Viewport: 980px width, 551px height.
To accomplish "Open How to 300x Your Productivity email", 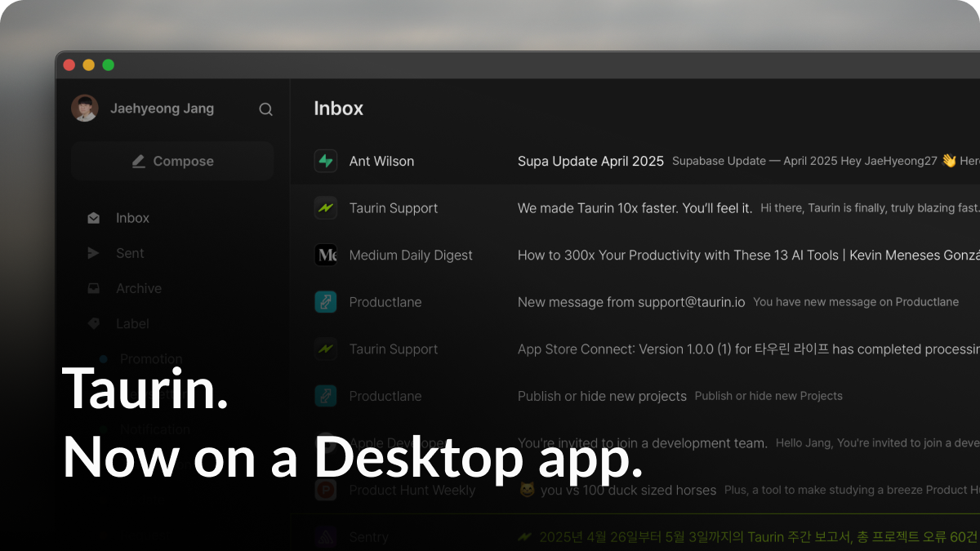I will click(749, 256).
